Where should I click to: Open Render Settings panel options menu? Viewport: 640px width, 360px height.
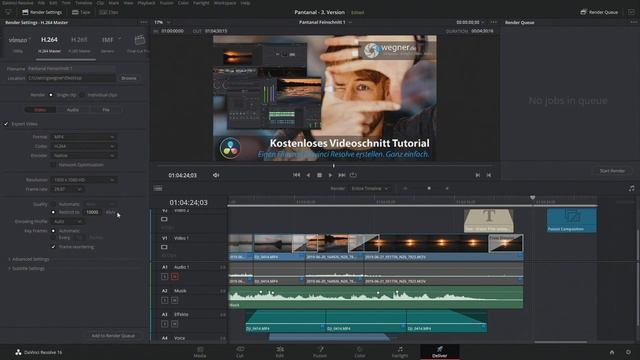click(144, 22)
